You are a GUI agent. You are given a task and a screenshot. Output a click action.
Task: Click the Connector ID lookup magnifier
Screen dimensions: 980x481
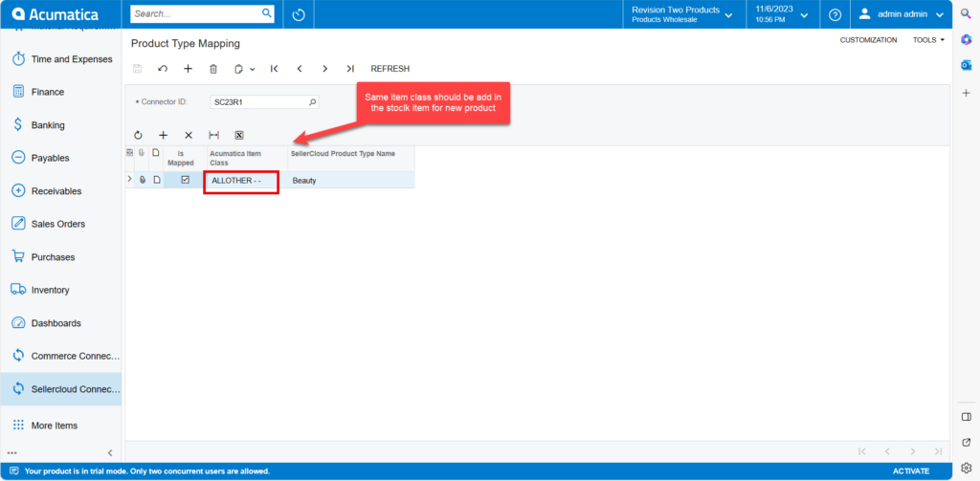pyautogui.click(x=313, y=101)
